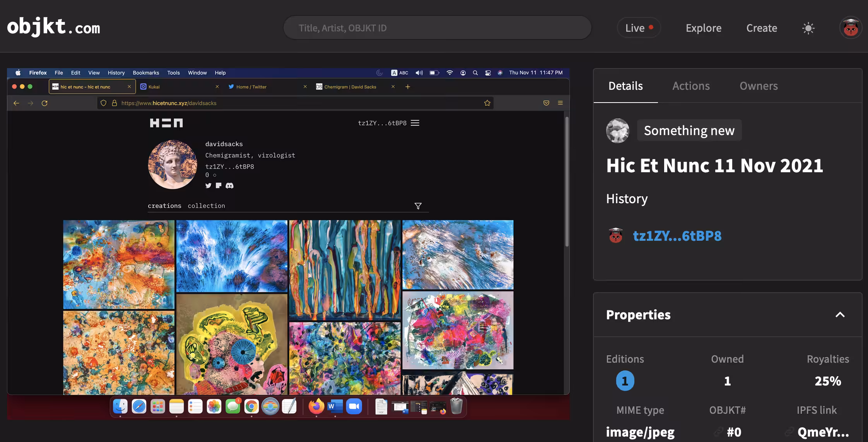868x442 pixels.
Task: Toggle the light/dark theme sun icon
Action: click(x=808, y=28)
